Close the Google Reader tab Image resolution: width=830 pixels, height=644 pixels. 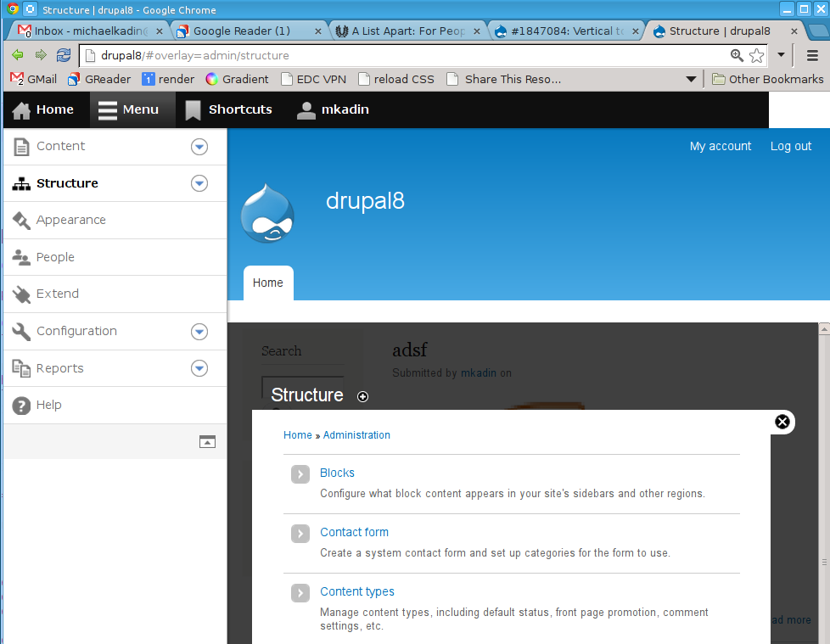[x=318, y=31]
